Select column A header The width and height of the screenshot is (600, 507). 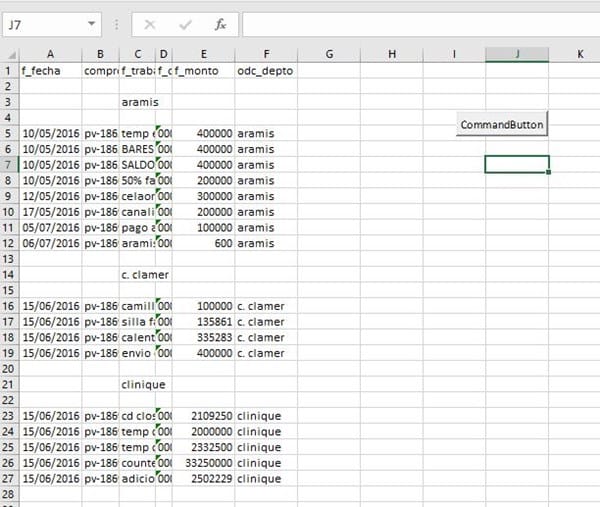pyautogui.click(x=50, y=55)
